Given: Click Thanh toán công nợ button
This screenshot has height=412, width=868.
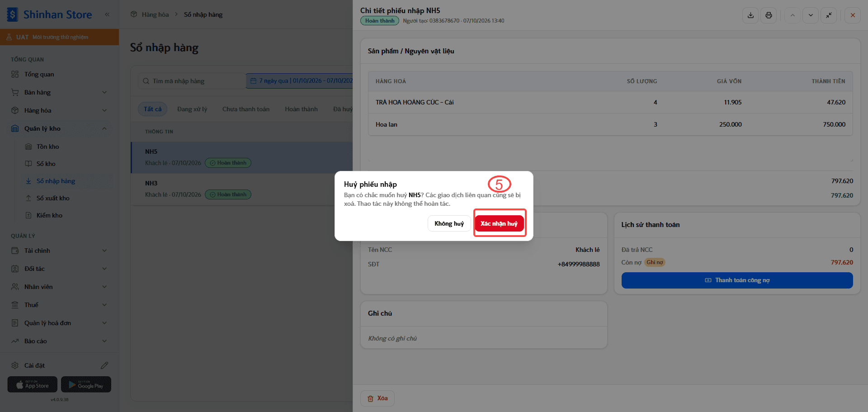Looking at the screenshot, I should tap(737, 280).
